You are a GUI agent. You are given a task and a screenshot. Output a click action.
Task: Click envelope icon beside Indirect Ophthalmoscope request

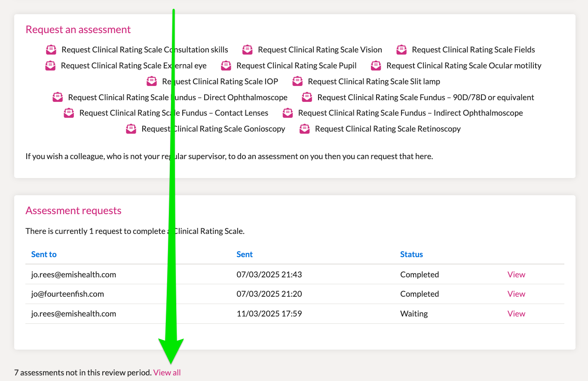click(288, 113)
